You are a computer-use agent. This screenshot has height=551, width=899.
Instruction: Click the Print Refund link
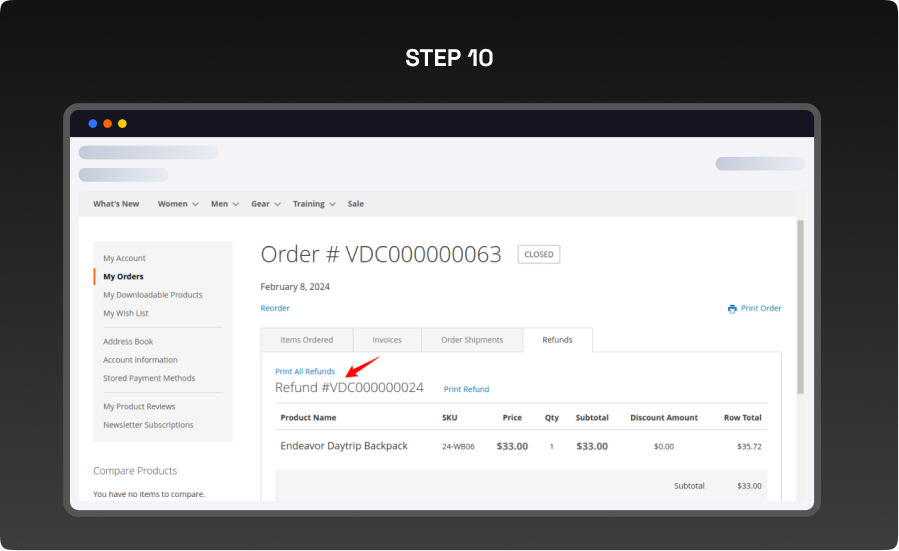[x=466, y=389]
